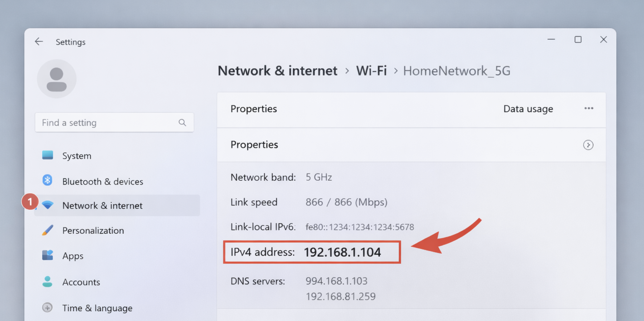
Task: Click the search magnifier icon
Action: (182, 123)
